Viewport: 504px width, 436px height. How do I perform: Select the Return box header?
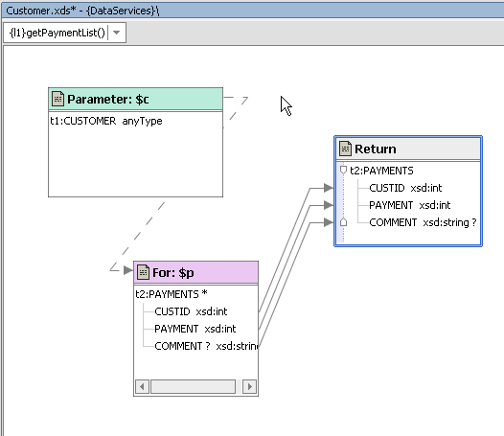tap(408, 149)
